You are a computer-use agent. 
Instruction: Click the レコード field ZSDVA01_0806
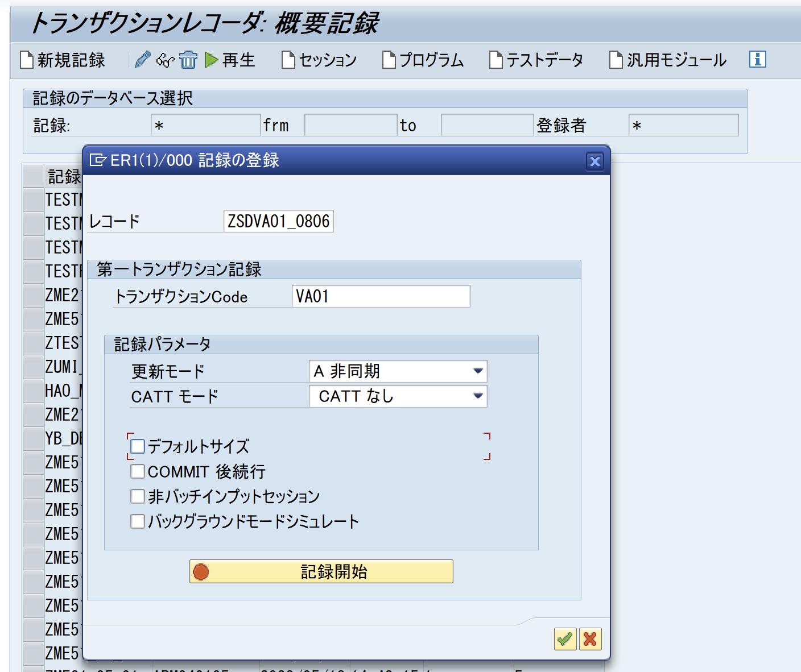pyautogui.click(x=278, y=221)
